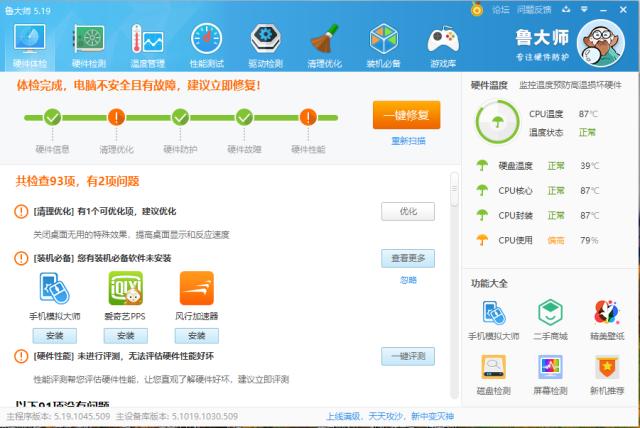
Task: Expand the list with 查看更多
Action: point(407,259)
